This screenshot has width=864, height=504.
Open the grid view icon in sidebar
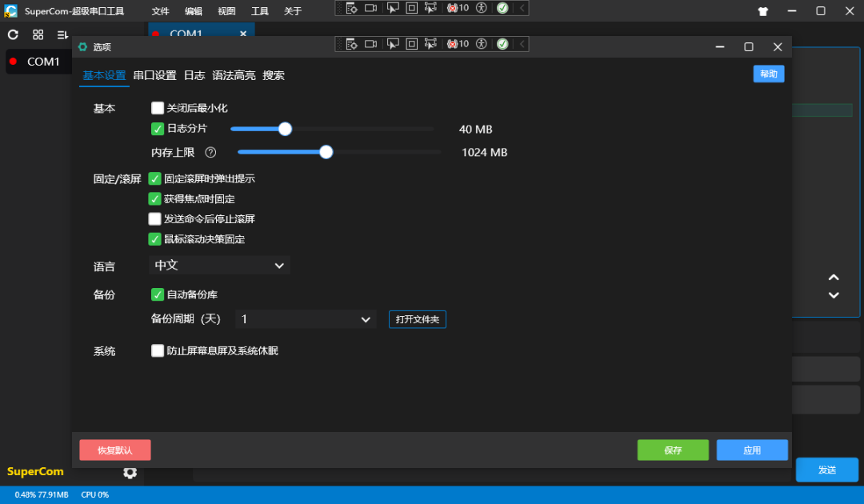click(38, 35)
